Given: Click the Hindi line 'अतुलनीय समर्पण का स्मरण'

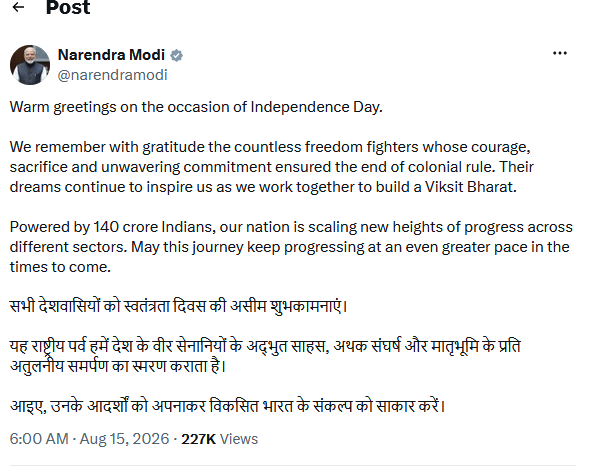Looking at the screenshot, I should [x=118, y=366].
